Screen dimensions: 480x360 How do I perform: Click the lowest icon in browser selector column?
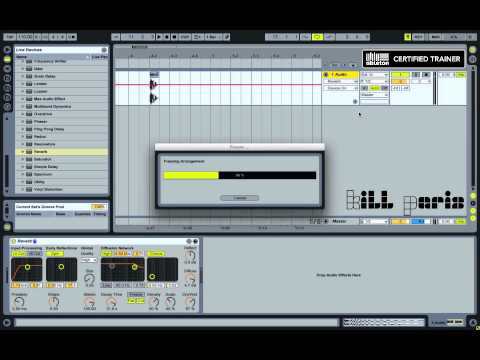[7, 107]
